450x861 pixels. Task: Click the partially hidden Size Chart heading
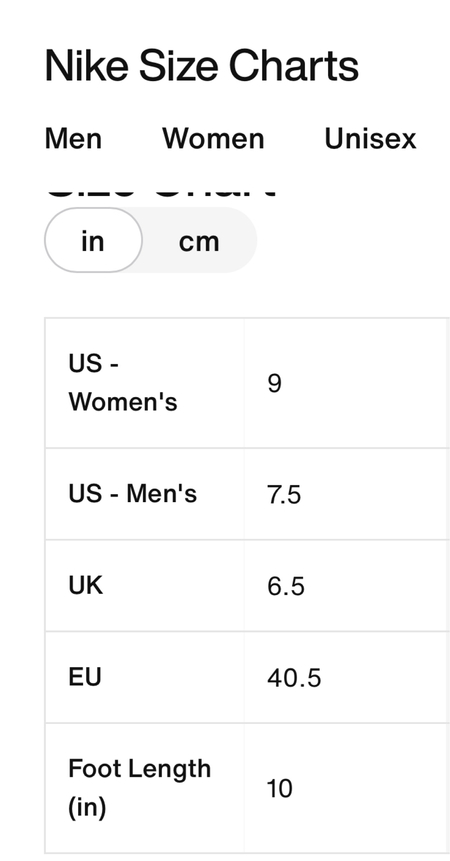161,193
